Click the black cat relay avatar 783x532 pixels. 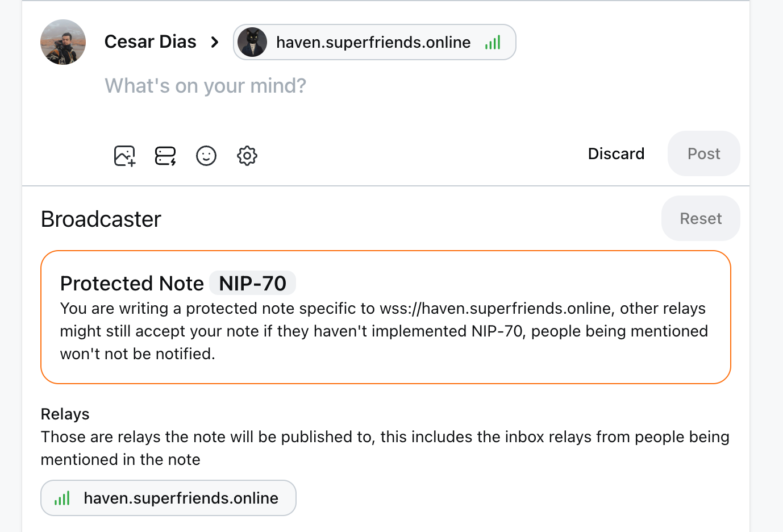click(252, 42)
